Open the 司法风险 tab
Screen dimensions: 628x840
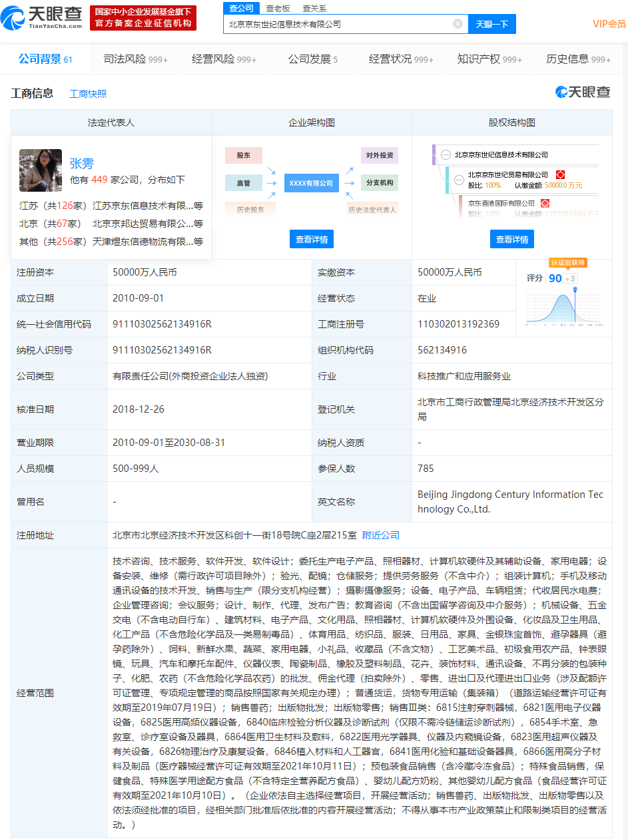coord(136,59)
